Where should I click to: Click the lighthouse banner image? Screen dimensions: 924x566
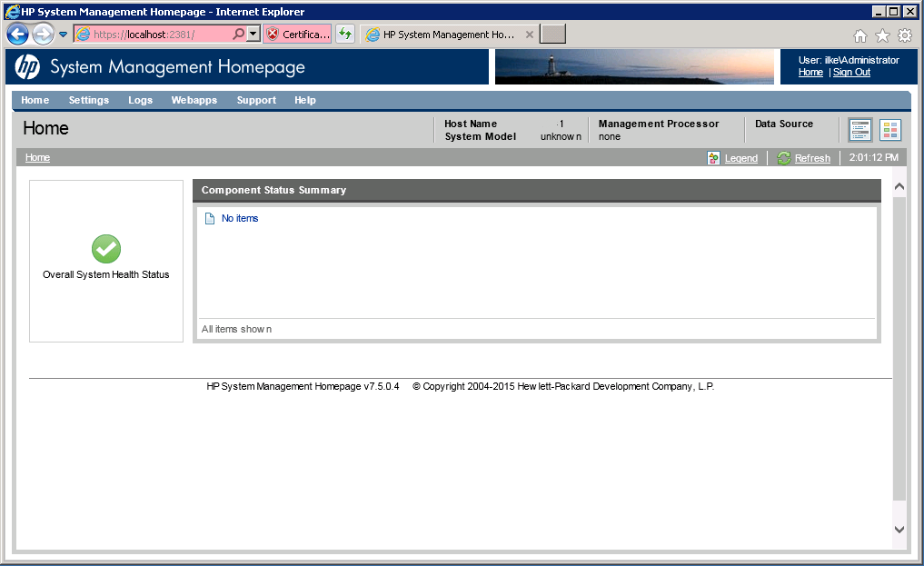click(x=634, y=66)
